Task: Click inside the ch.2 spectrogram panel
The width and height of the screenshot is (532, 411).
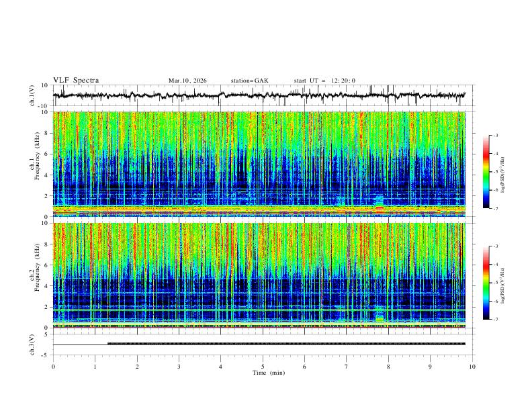Action: (x=259, y=275)
